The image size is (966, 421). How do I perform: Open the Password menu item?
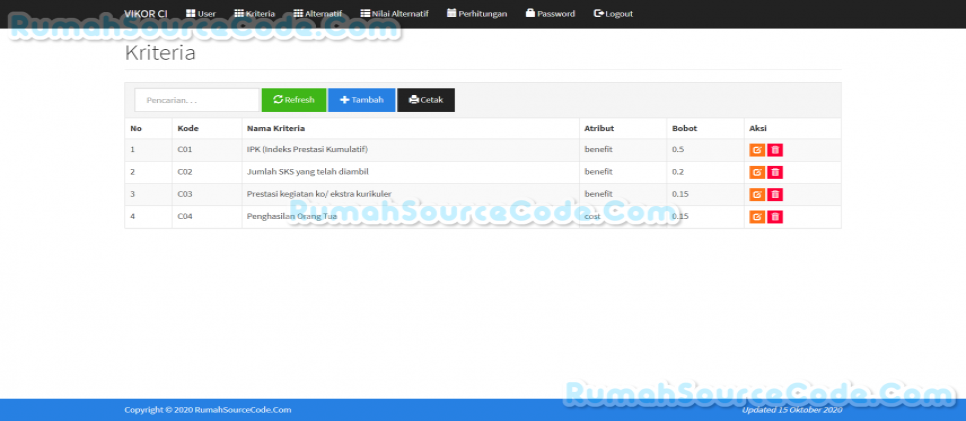550,14
